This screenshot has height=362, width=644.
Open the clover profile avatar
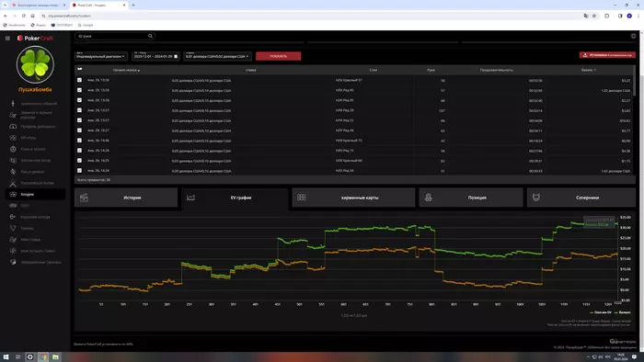point(35,64)
